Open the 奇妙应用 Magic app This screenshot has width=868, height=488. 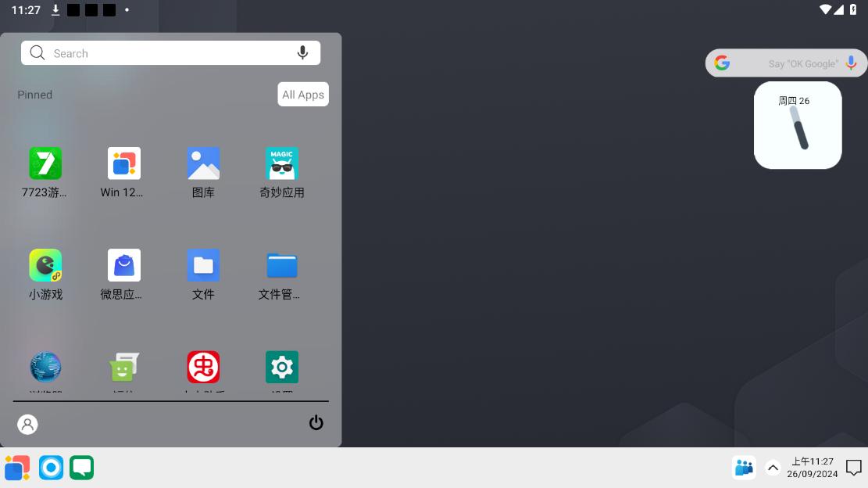(x=282, y=164)
